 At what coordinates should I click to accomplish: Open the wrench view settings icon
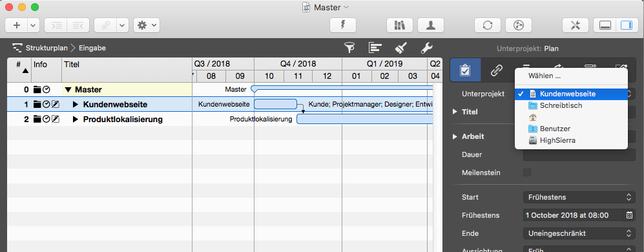[x=427, y=48]
